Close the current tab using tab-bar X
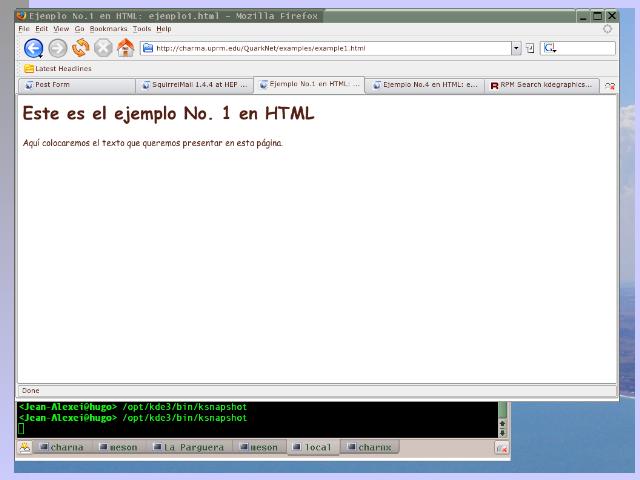Viewport: 640px width, 480px height. pos(609,86)
